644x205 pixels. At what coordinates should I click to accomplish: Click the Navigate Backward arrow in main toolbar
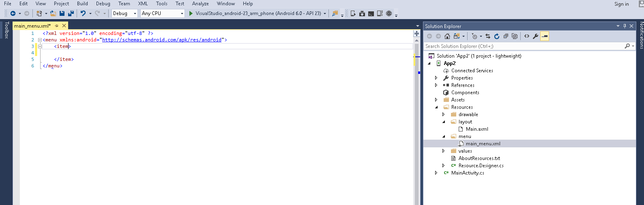[x=13, y=13]
